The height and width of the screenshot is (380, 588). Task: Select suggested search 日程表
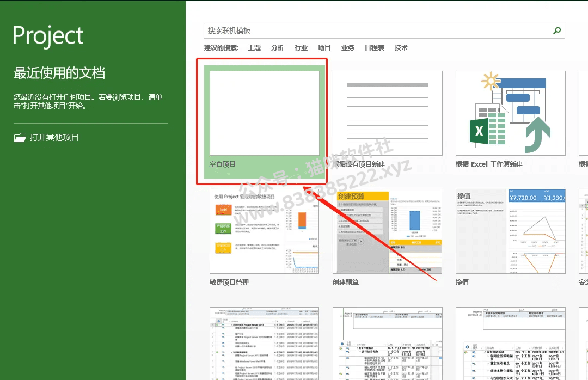point(375,48)
